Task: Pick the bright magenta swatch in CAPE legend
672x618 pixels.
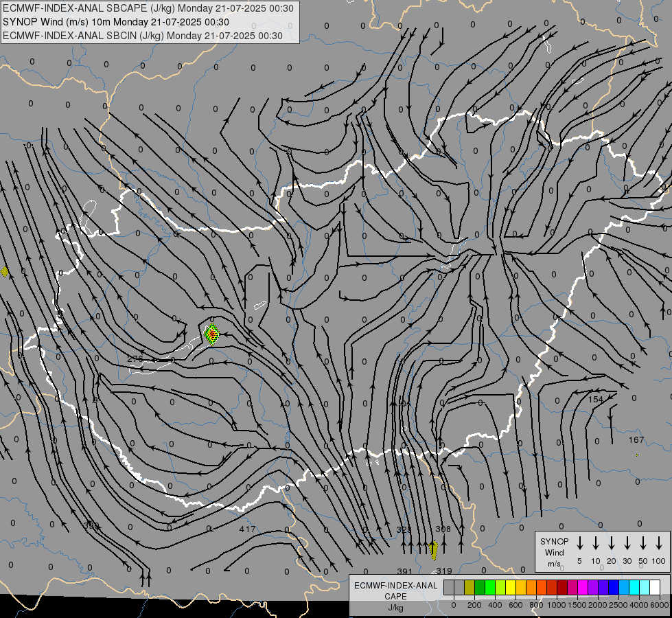Action: coord(583,587)
